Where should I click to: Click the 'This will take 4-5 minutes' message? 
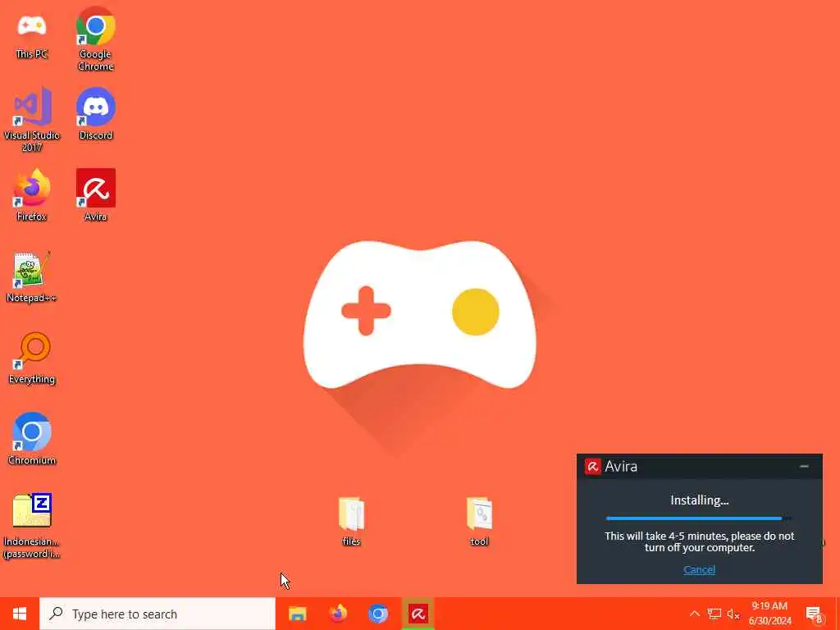(x=699, y=541)
